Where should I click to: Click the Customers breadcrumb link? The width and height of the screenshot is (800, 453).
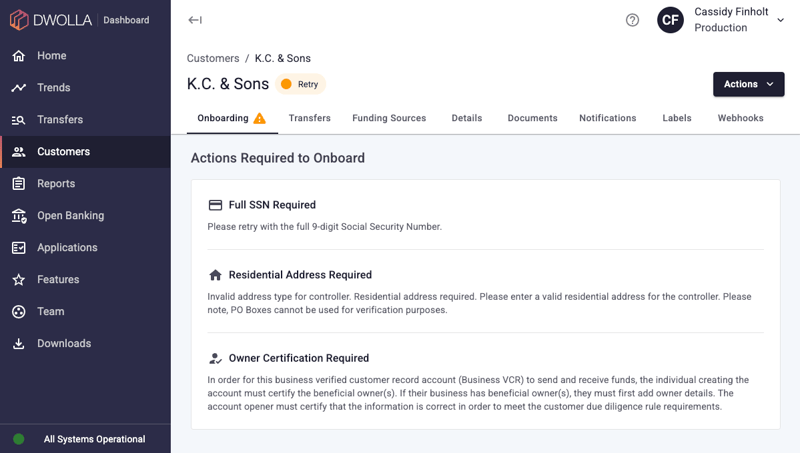(213, 58)
